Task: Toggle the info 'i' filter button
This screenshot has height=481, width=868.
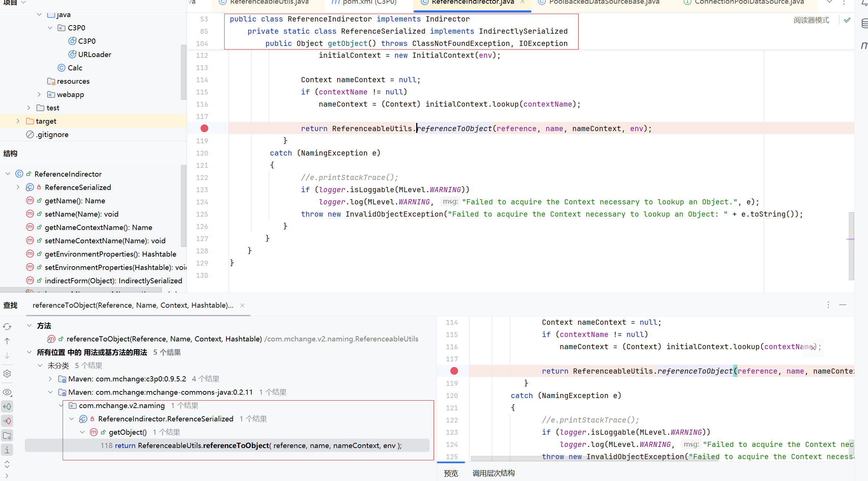Action: 7,450
